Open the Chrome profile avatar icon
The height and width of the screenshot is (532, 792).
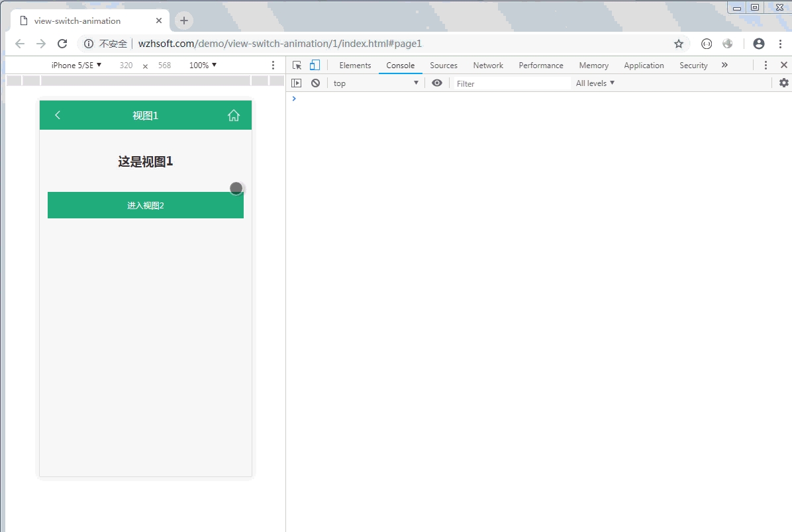click(x=759, y=44)
